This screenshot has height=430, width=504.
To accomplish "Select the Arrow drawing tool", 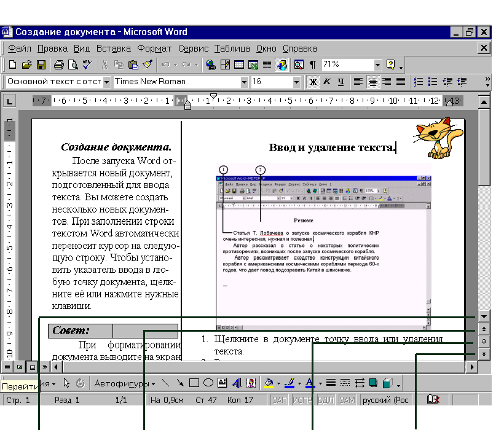I will tap(180, 383).
